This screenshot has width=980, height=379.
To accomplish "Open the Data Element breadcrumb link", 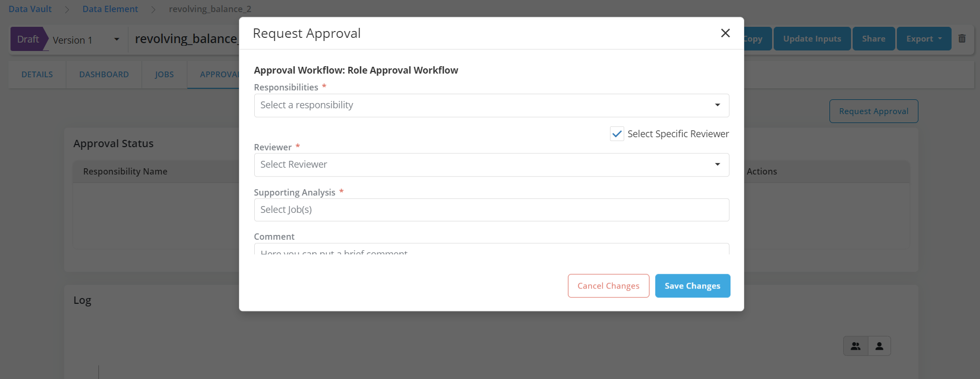I will tap(110, 9).
